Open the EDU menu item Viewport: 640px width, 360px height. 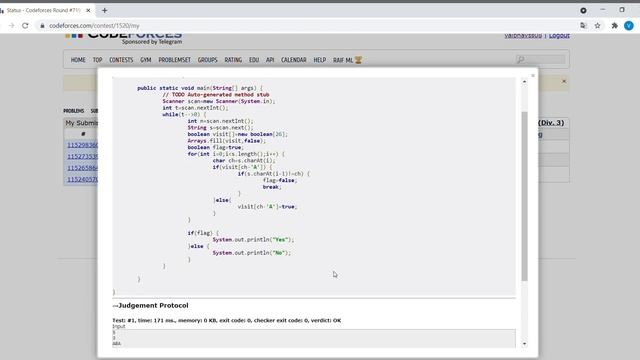[254, 60]
